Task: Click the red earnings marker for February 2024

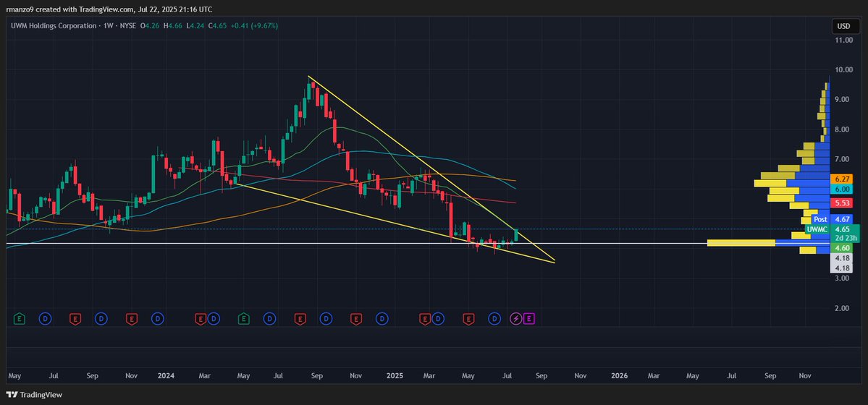Action: [x=201, y=319]
